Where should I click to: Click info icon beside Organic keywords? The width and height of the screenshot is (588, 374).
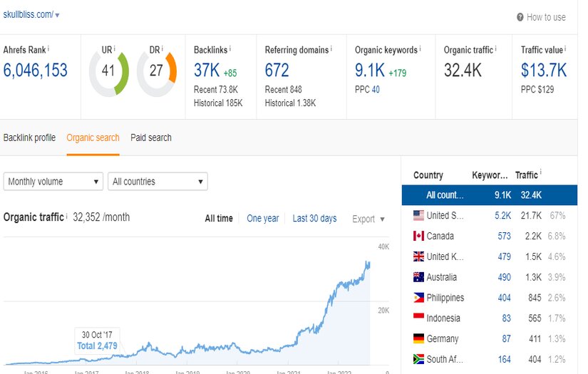420,48
